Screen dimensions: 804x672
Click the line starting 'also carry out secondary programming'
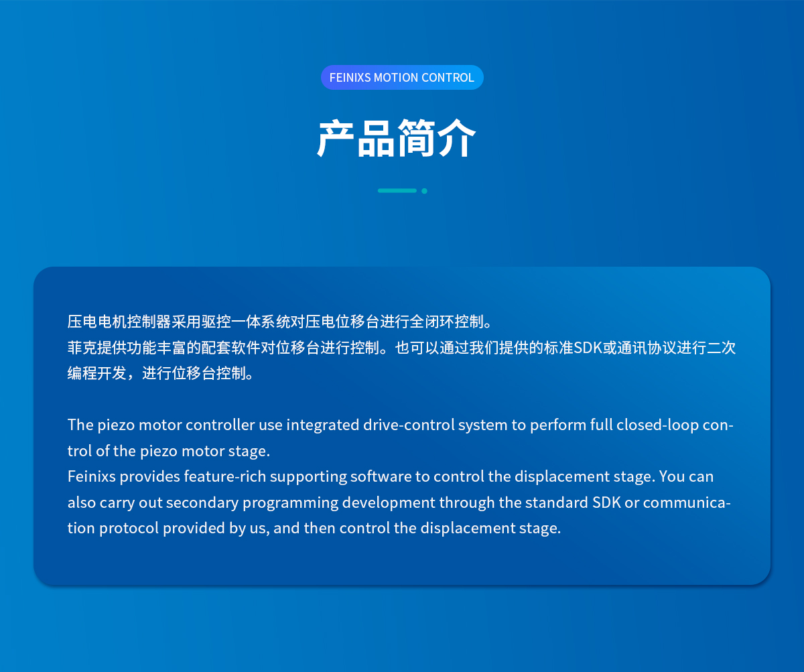coord(399,502)
